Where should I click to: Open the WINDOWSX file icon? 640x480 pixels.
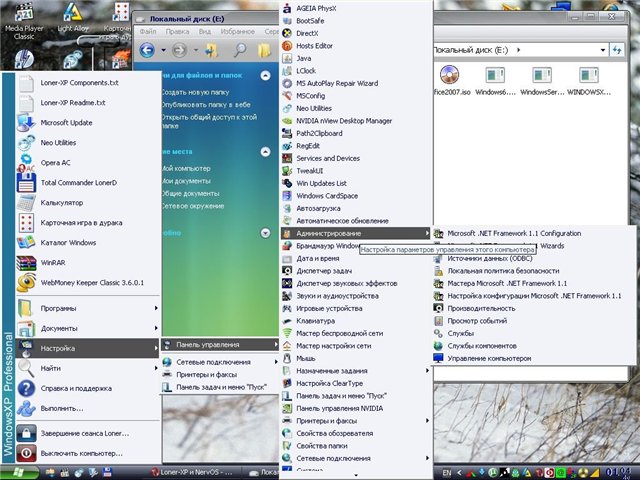tap(589, 81)
